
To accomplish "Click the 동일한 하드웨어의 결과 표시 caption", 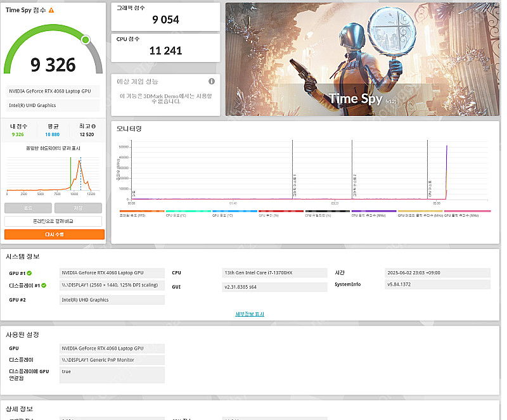I will coord(53,148).
